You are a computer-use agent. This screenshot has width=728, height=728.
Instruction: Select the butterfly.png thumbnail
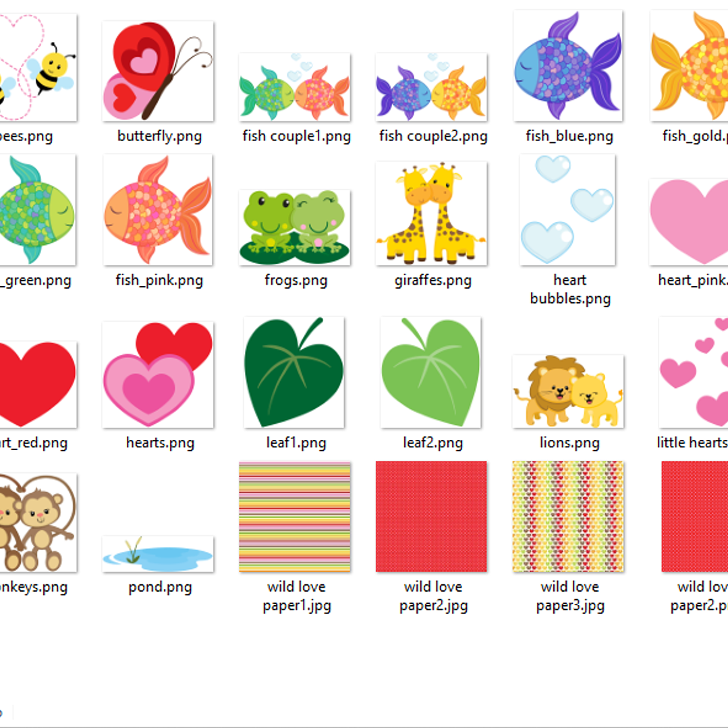158,71
